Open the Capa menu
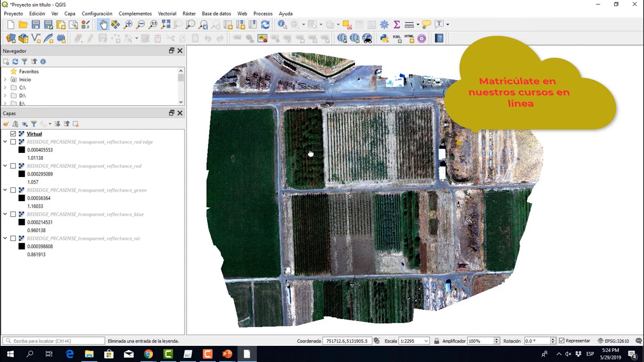Viewport: 644px width, 362px height. (69, 14)
